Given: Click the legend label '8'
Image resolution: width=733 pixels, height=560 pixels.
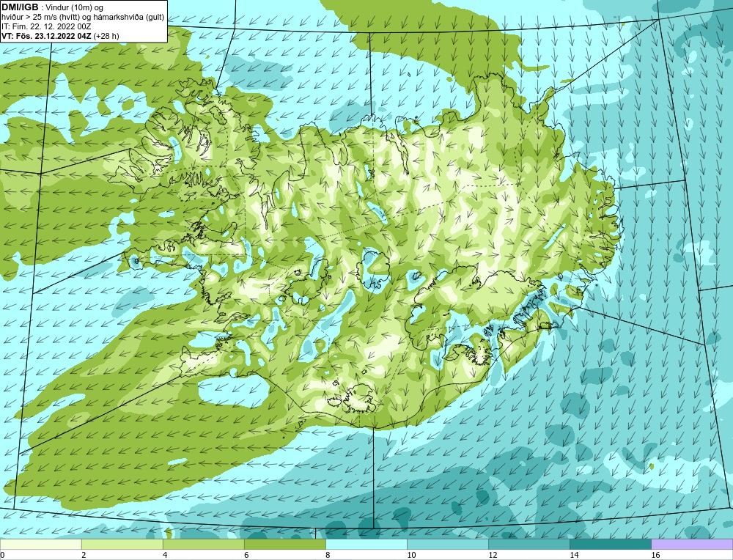Looking at the screenshot, I should point(328,555).
